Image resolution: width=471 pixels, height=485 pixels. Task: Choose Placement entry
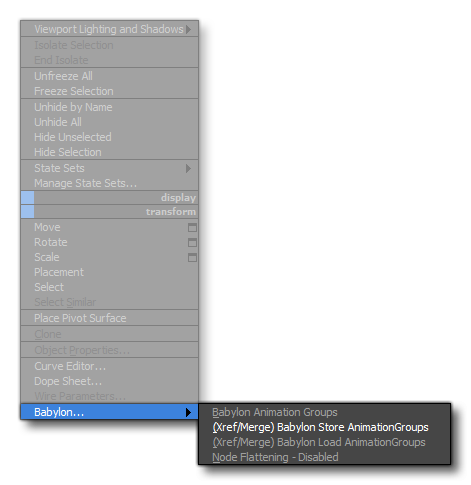[109, 272]
